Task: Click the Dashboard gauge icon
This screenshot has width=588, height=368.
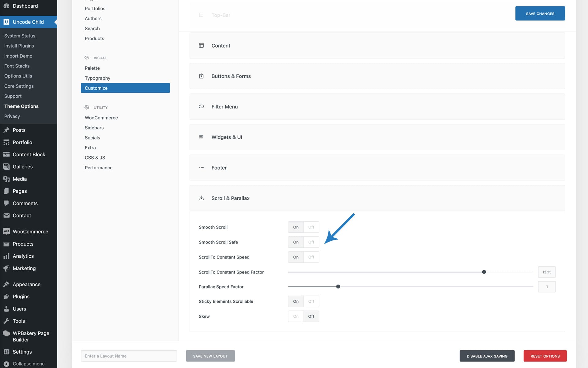Action: pyautogui.click(x=6, y=6)
